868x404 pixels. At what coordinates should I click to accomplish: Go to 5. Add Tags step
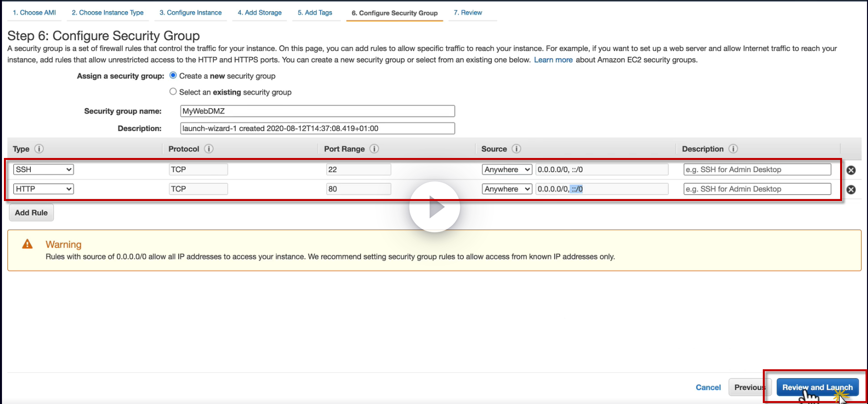[x=315, y=13]
